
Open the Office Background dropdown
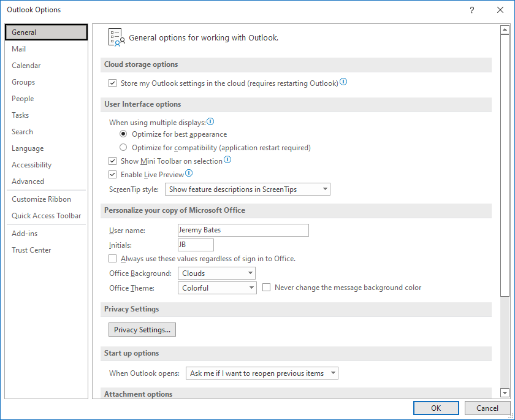coord(216,273)
